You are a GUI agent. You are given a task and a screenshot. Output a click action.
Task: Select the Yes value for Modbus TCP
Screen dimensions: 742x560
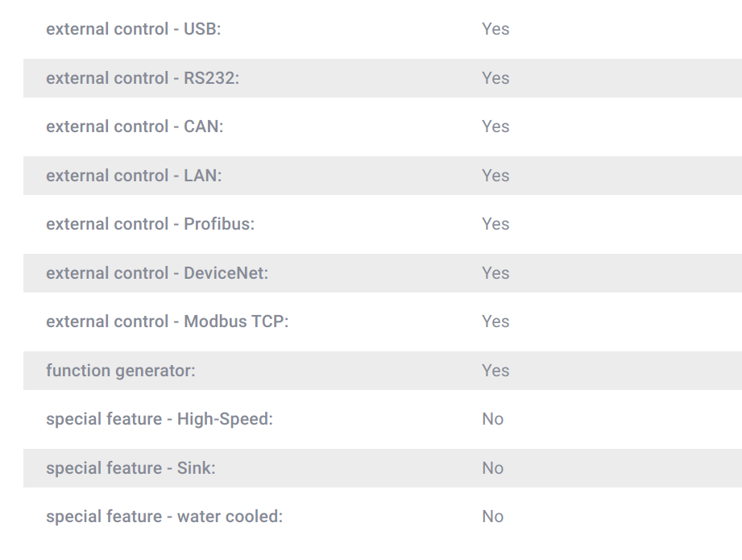[x=495, y=321]
